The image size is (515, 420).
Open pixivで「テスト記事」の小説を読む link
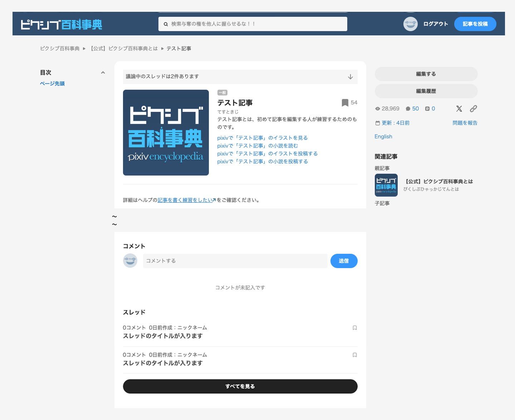(x=257, y=146)
